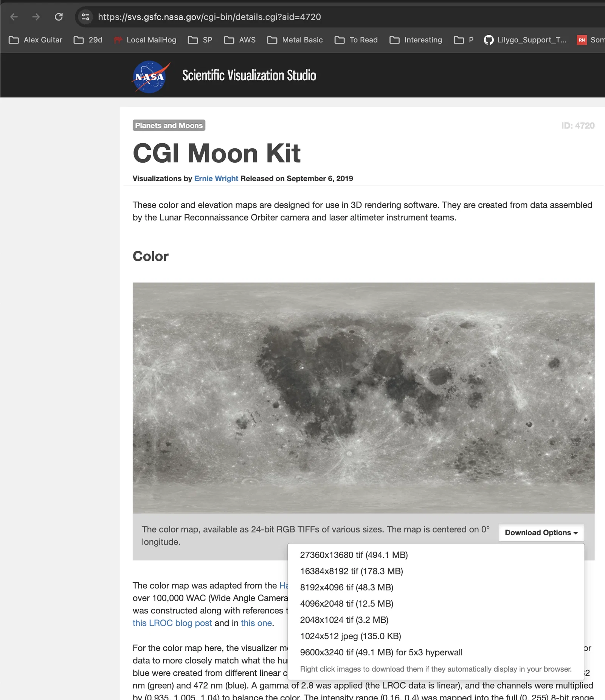
Task: Open the Alex Guitar bookmark folder
Action: pos(36,40)
